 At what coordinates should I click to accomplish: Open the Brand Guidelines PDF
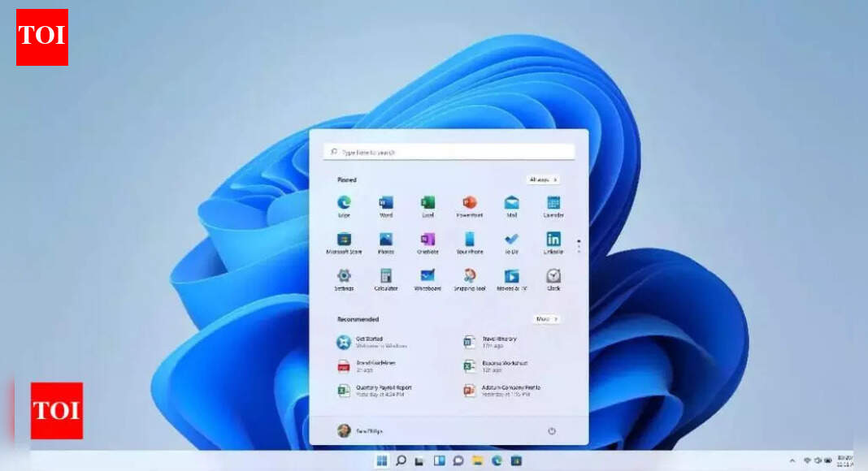coord(366,366)
